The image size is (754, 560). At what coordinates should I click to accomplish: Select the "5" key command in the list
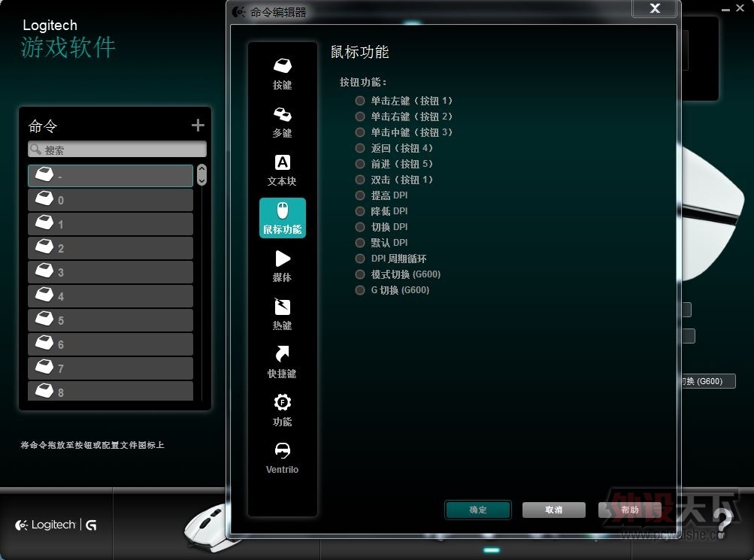click(111, 320)
